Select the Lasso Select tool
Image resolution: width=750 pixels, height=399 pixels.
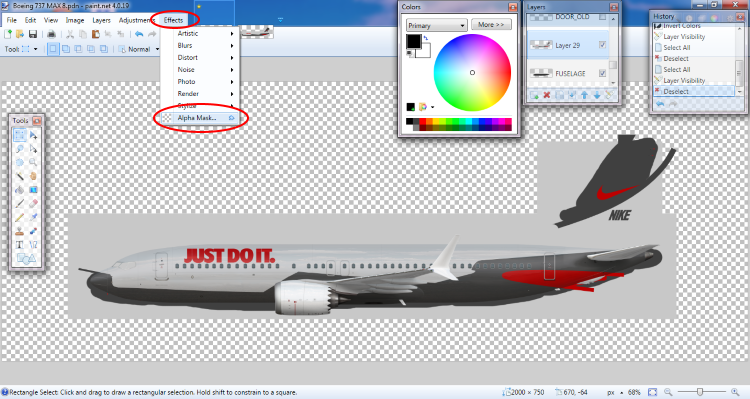click(20, 149)
